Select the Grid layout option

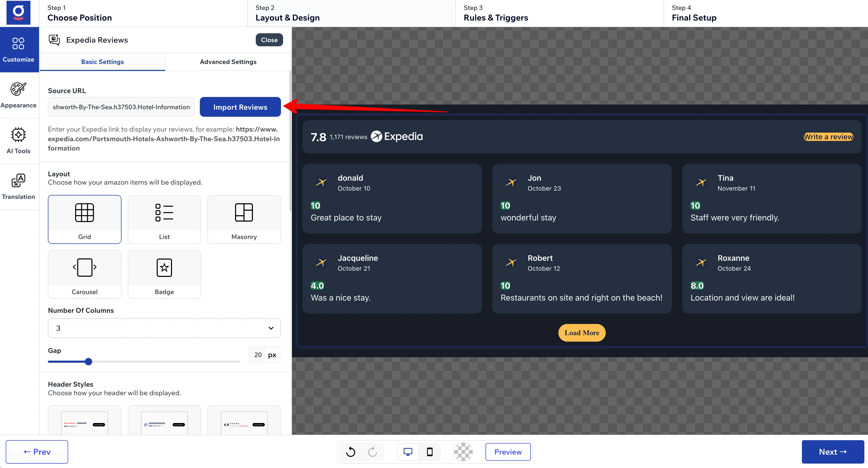pos(85,219)
